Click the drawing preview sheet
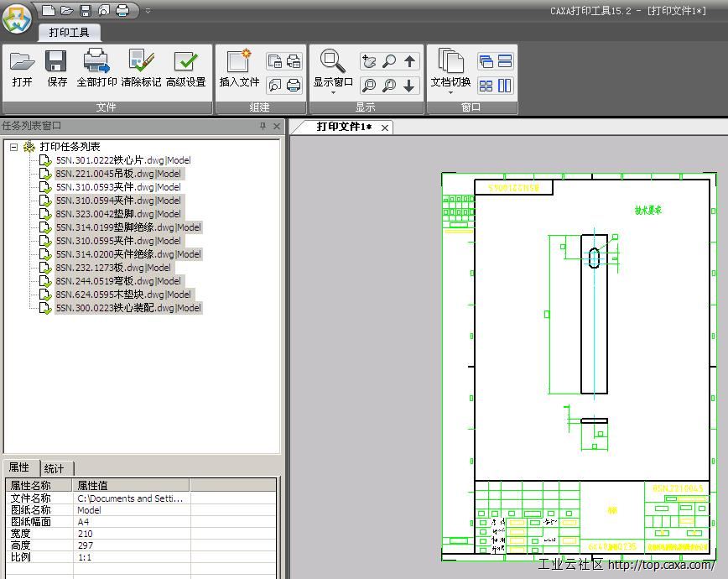 (579, 367)
